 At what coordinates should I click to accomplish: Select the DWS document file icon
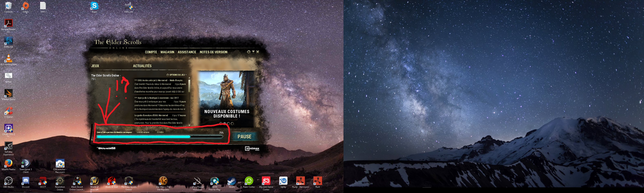pos(43,7)
